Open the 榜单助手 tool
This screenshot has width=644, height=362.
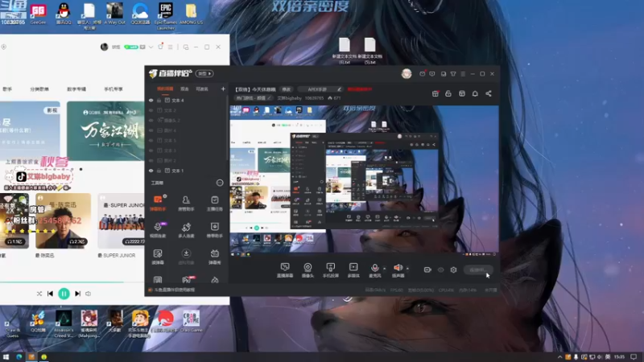(x=214, y=230)
